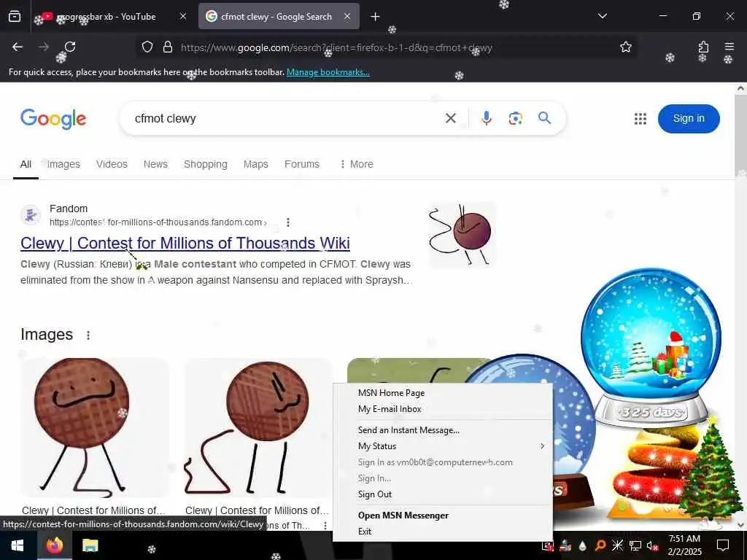
Task: Open the notification center
Action: [x=723, y=545]
